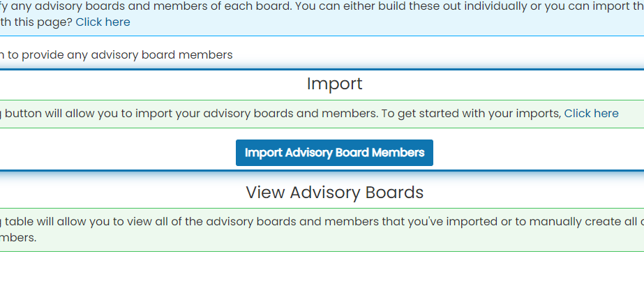Open the Click here link after 'this page?'
The height and width of the screenshot is (286, 644).
click(103, 22)
